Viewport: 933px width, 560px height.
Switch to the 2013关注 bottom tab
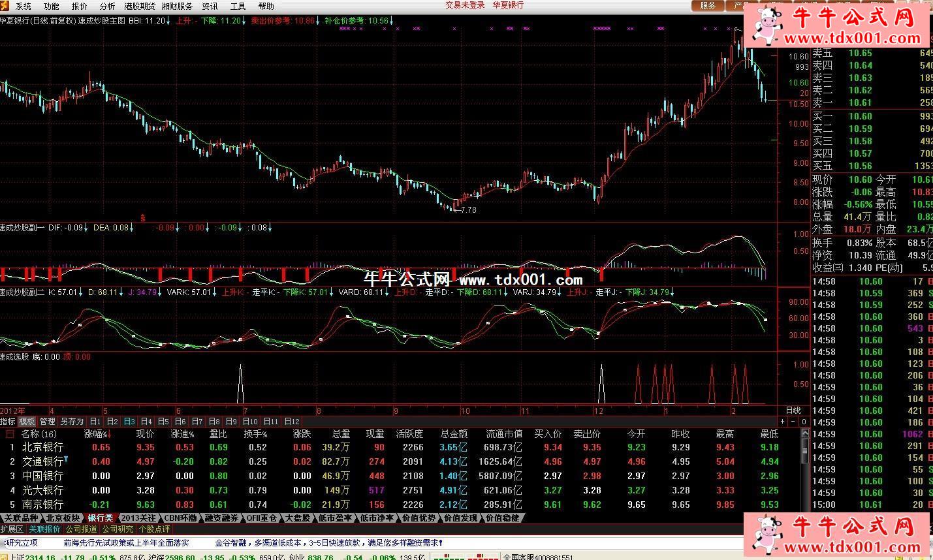pyautogui.click(x=138, y=518)
